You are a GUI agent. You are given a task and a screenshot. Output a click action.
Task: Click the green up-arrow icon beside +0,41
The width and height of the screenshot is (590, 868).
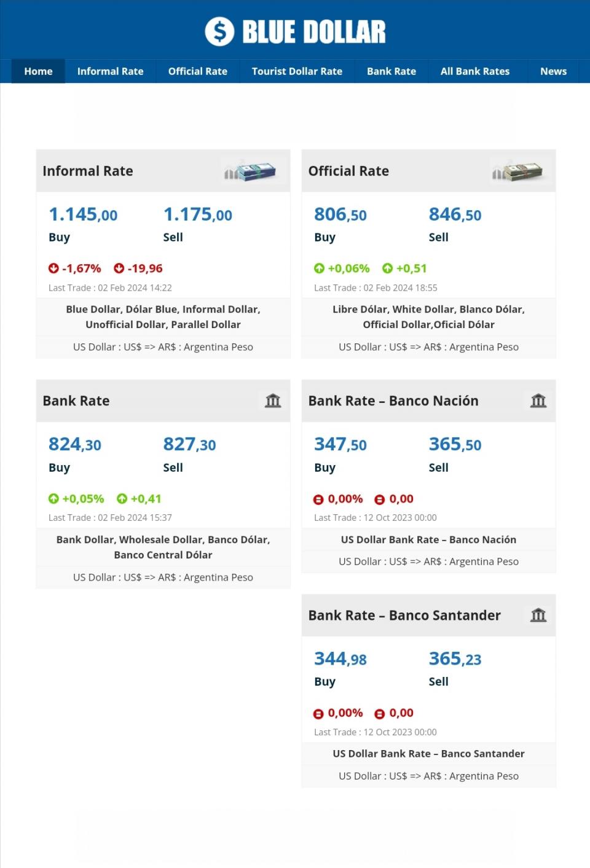122,499
